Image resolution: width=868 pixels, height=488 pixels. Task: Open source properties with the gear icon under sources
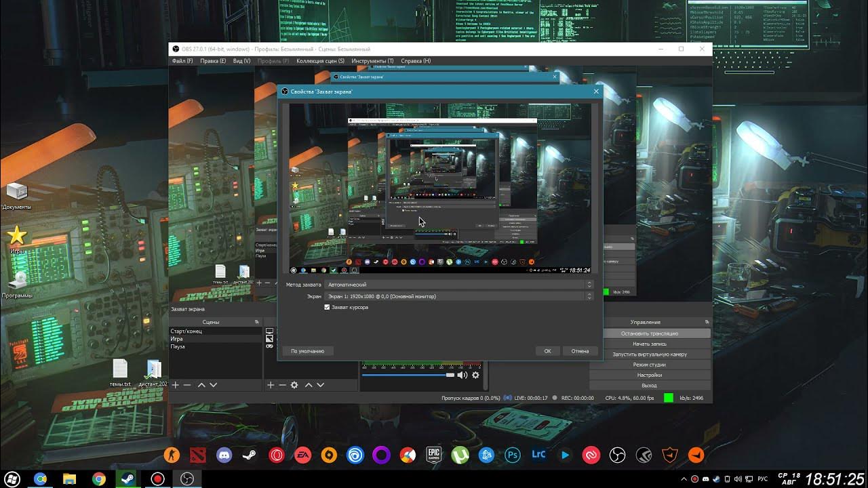click(x=294, y=385)
